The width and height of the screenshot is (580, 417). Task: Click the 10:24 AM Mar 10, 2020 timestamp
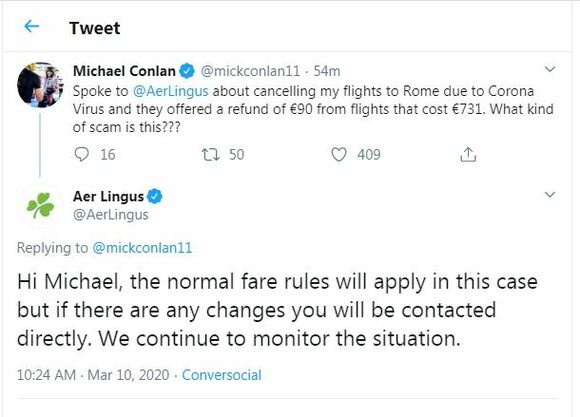tap(93, 375)
